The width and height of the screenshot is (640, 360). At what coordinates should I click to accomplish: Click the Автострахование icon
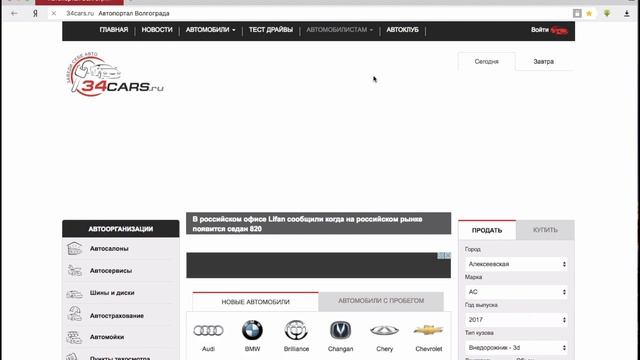[x=74, y=315]
